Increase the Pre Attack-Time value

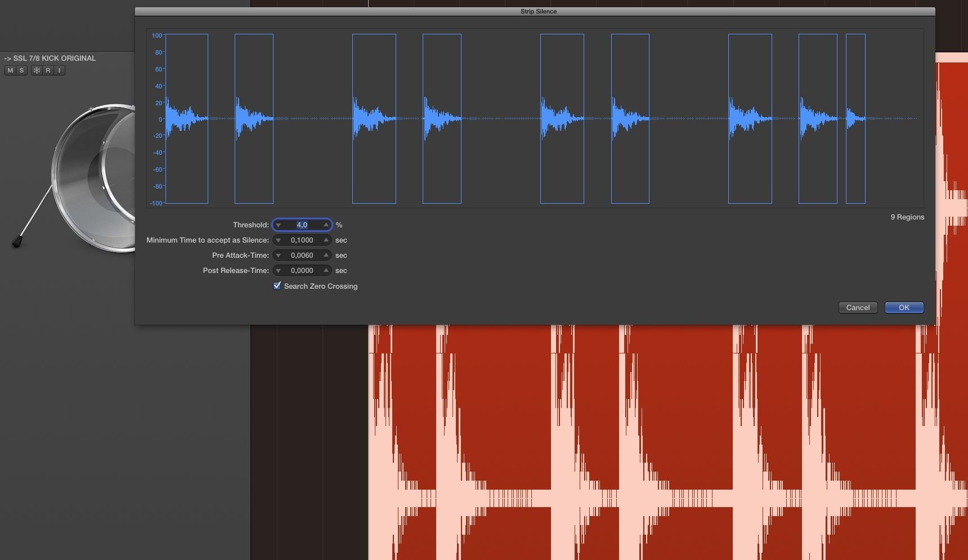(326, 256)
